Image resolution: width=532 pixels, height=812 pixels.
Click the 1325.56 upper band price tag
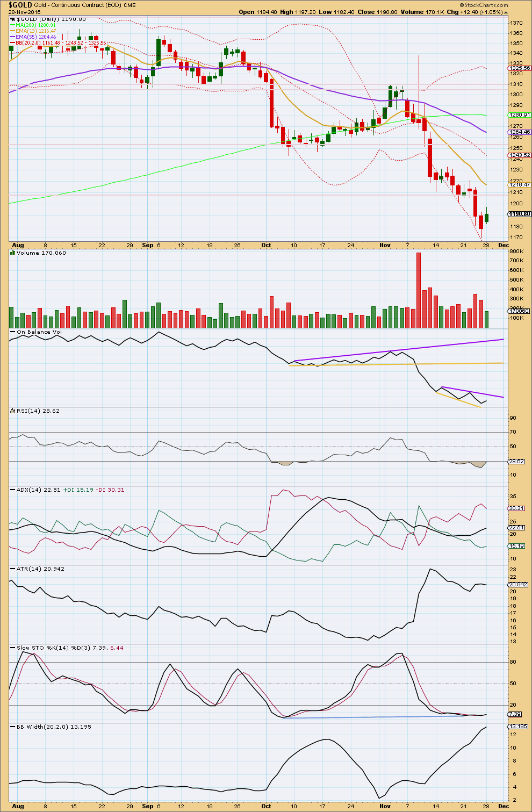pos(520,68)
